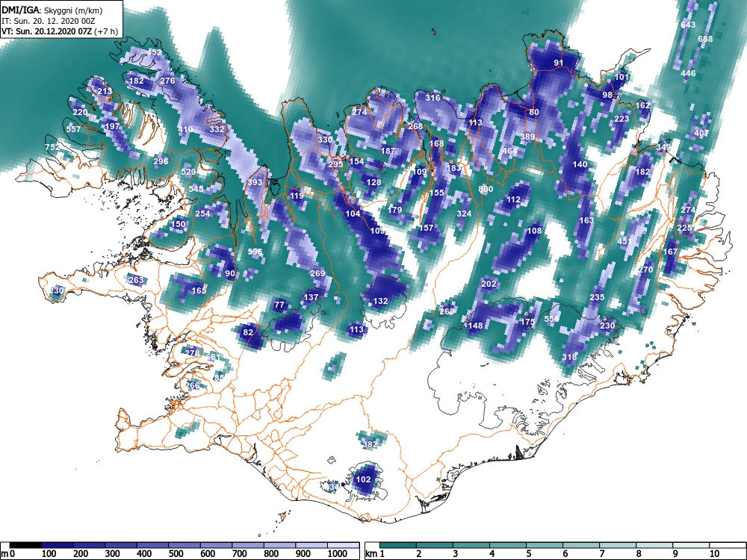Click the VT valid time line
The image size is (747, 560).
[59, 31]
